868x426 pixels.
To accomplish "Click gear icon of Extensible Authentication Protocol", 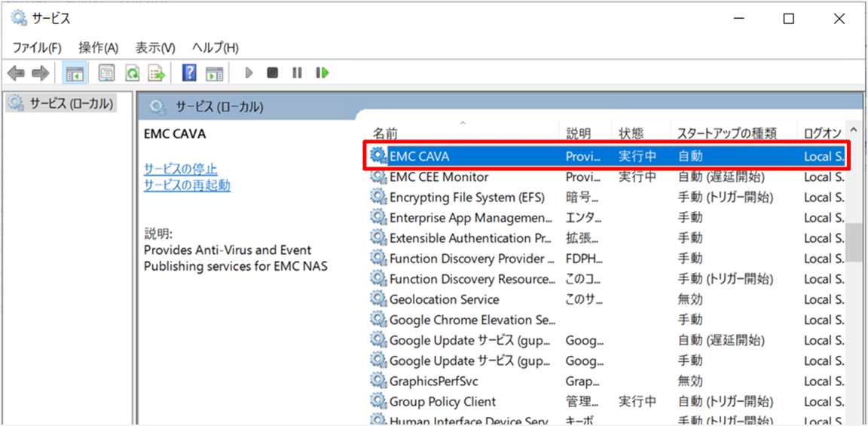I will [378, 238].
